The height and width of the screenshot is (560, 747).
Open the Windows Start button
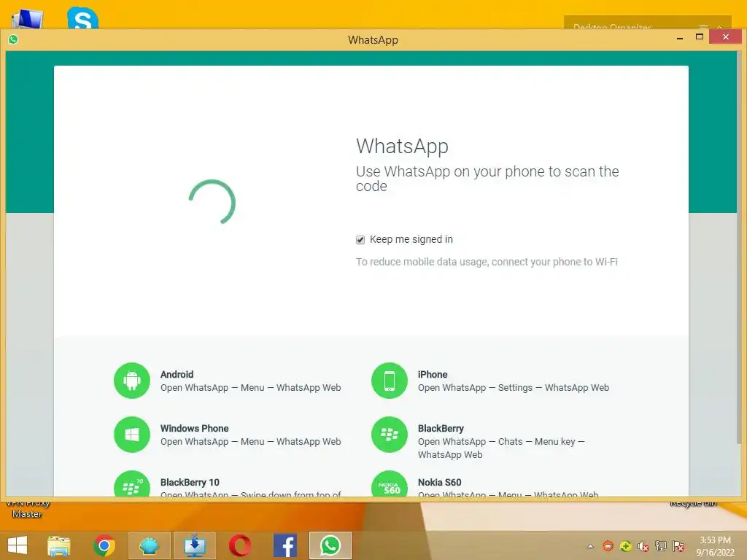[x=18, y=545]
